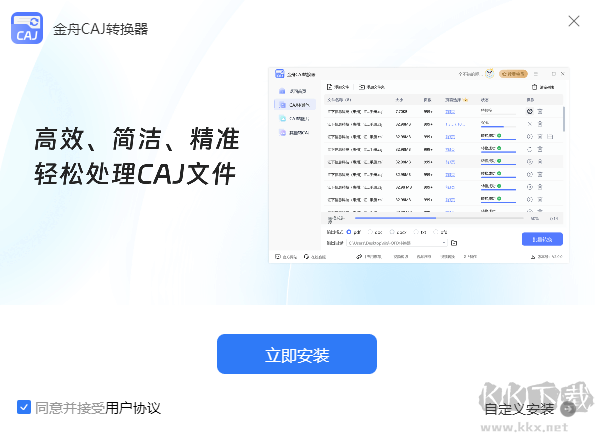Click the 高效、简洁、精准 headline text
595x434 pixels.
[137, 139]
